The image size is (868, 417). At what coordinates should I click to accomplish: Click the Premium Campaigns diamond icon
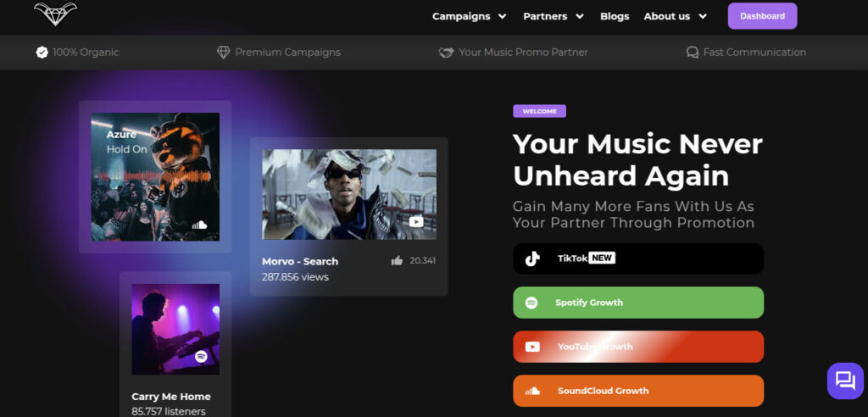tap(223, 52)
